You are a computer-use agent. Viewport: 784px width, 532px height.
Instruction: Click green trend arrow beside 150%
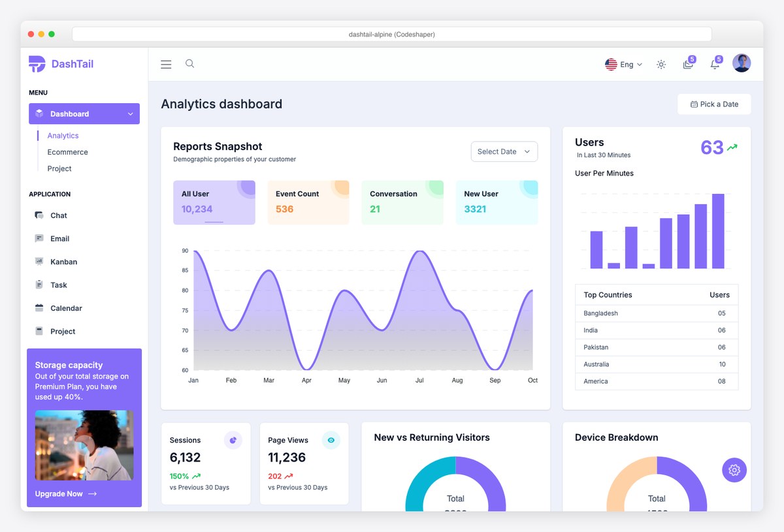pos(197,477)
